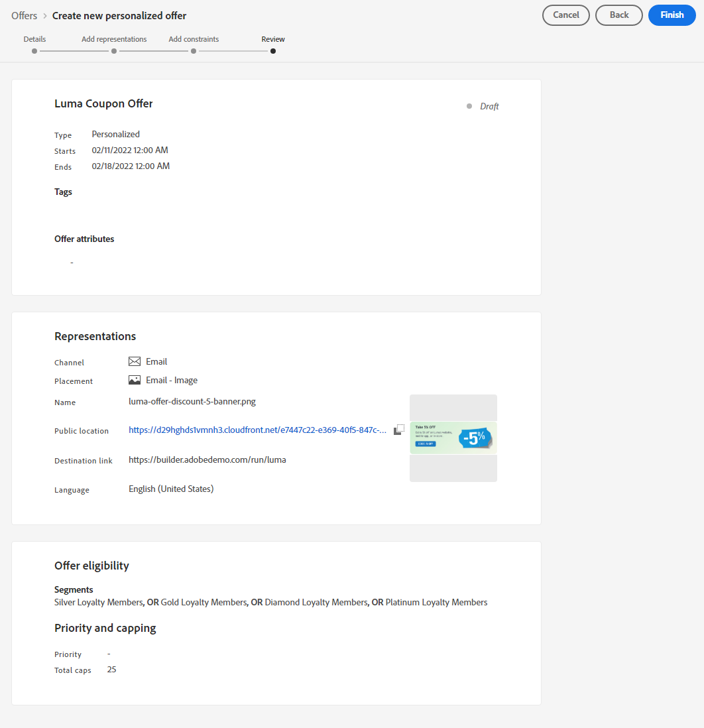Click the Email channel text
704x728 pixels.
point(156,361)
